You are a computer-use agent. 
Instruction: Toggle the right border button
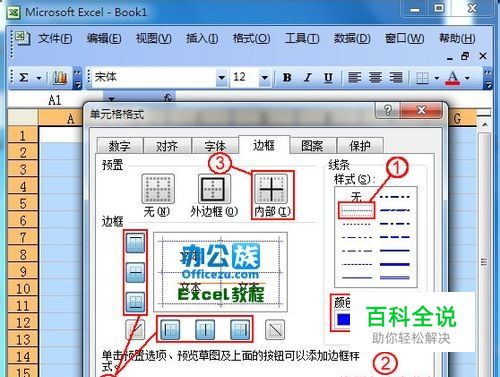240,329
